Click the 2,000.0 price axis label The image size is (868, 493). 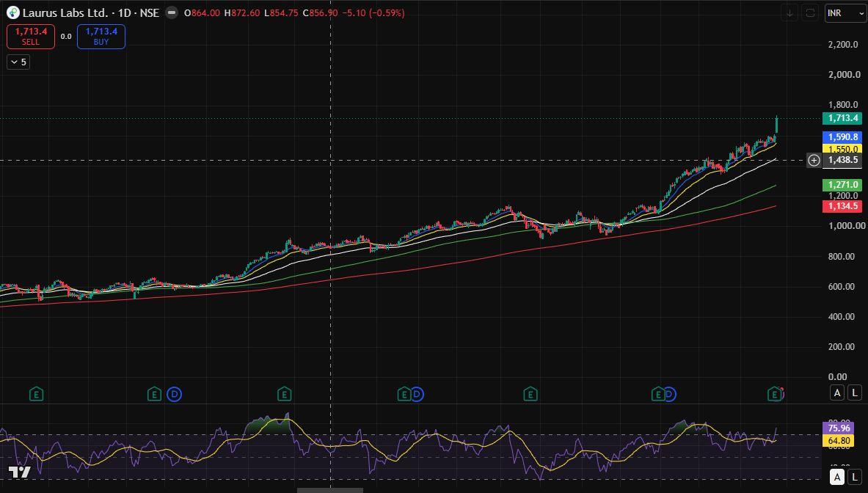pyautogui.click(x=845, y=75)
